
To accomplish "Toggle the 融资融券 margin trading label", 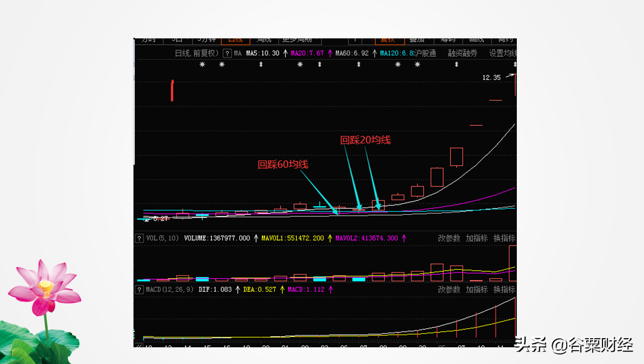I will (x=462, y=53).
